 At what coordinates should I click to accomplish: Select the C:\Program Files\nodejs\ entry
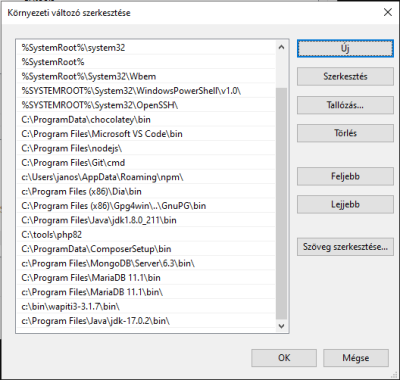pyautogui.click(x=146, y=148)
